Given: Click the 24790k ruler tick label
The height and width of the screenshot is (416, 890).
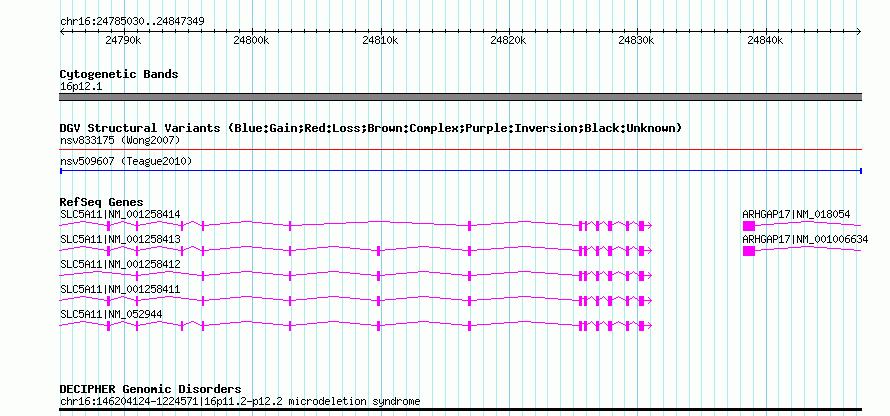Looking at the screenshot, I should tap(123, 40).
